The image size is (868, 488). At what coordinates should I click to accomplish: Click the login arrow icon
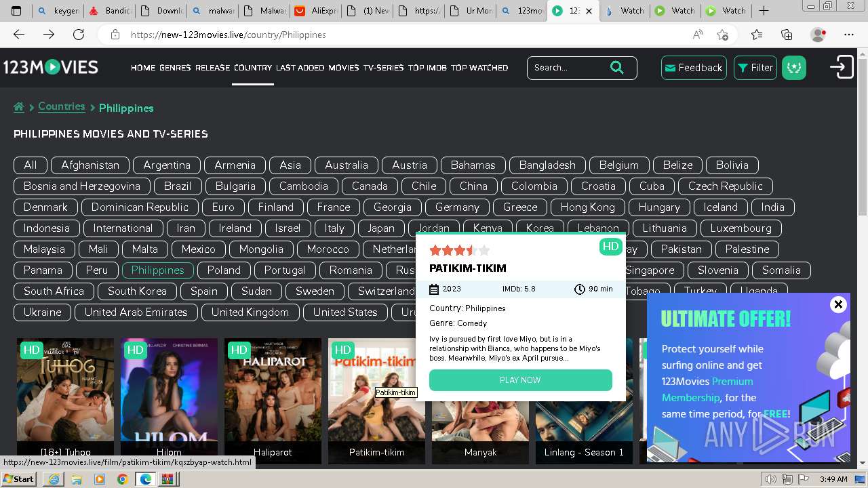tap(842, 67)
